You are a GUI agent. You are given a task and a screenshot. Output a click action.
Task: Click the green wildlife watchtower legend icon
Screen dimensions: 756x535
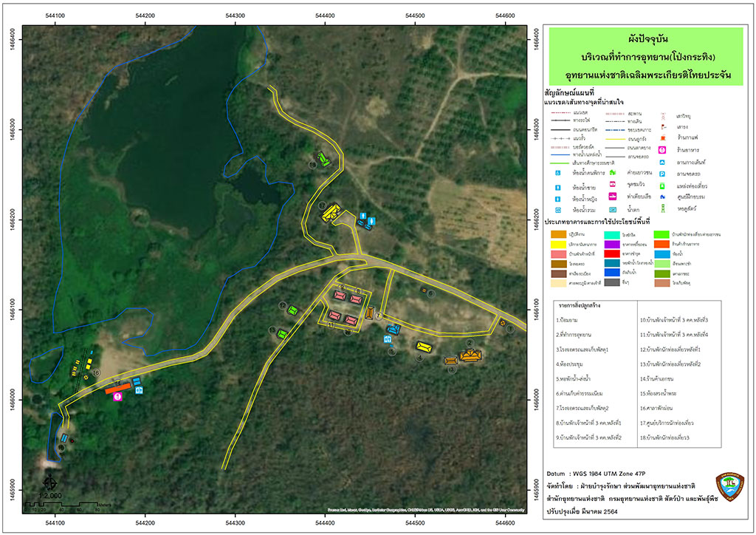(x=663, y=209)
